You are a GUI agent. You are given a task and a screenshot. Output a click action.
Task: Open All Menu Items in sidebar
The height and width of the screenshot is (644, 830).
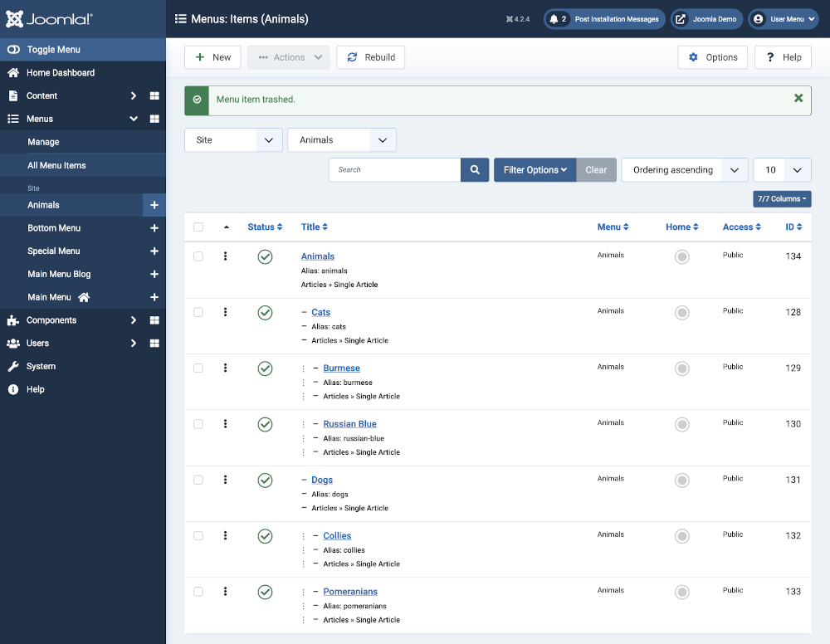click(56, 165)
